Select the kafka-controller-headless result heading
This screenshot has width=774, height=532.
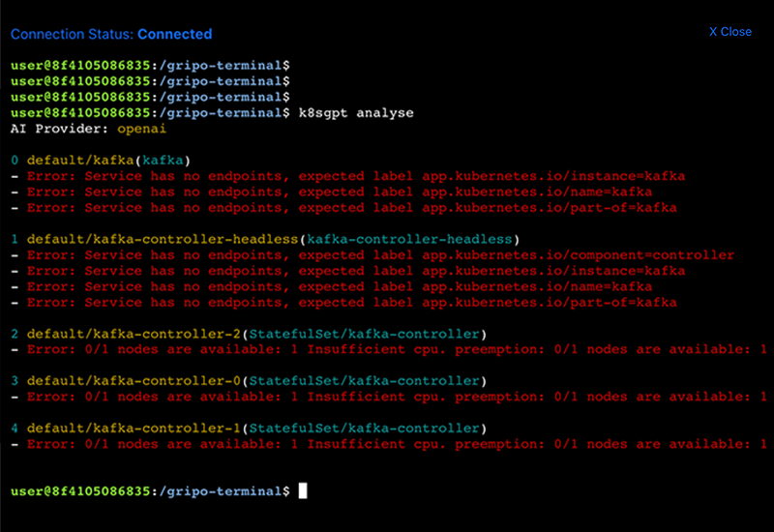273,239
